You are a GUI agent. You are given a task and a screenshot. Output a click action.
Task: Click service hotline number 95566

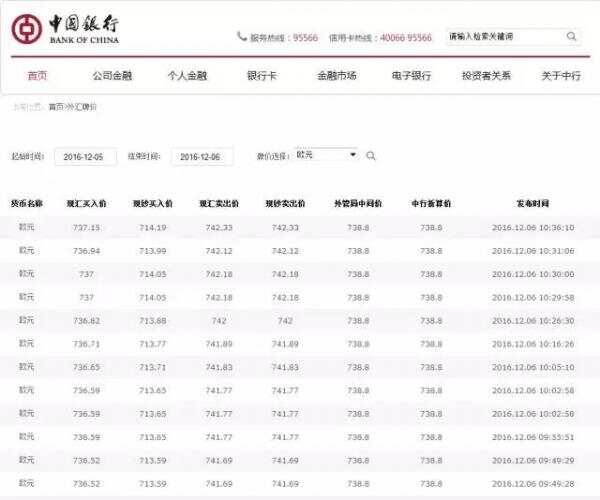305,37
